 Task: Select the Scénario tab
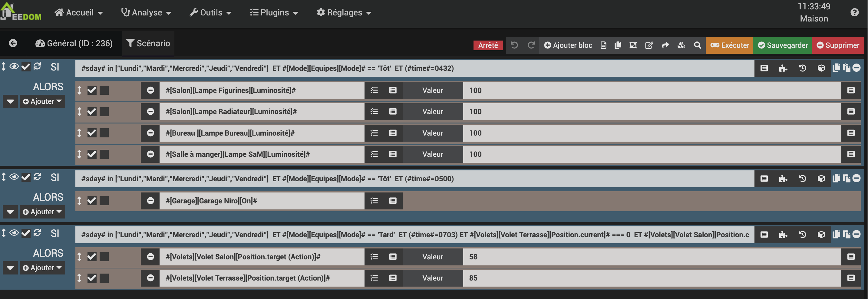pyautogui.click(x=148, y=44)
